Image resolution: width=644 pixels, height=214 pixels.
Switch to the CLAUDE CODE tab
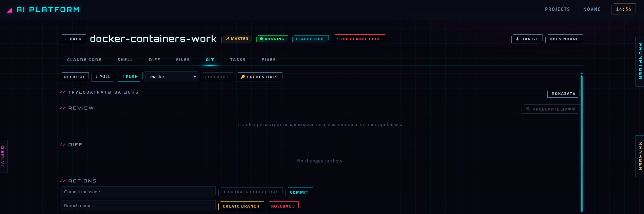[84, 60]
